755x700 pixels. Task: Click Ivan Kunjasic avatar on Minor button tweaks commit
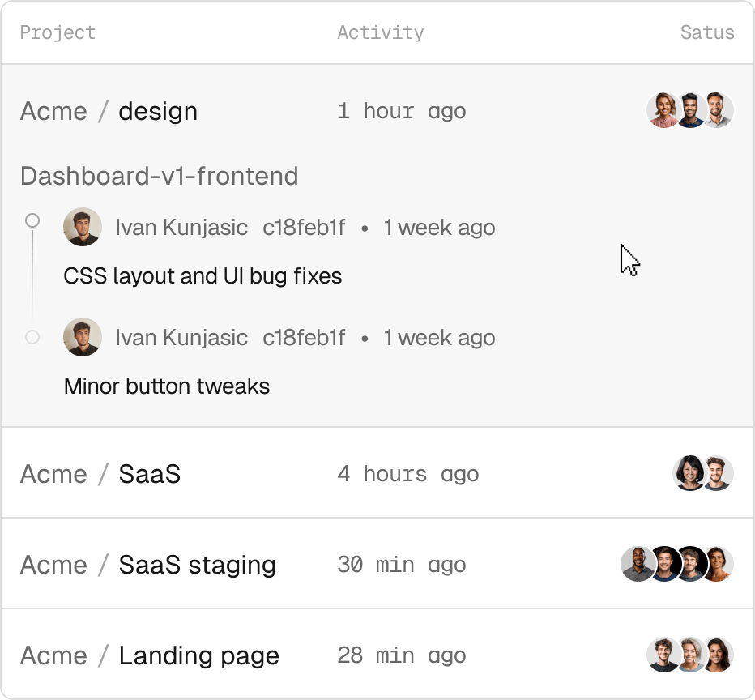pyautogui.click(x=83, y=337)
